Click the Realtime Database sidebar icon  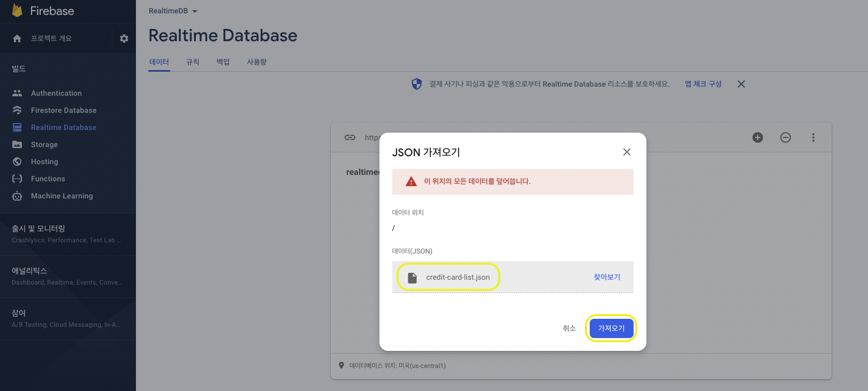pos(17,127)
